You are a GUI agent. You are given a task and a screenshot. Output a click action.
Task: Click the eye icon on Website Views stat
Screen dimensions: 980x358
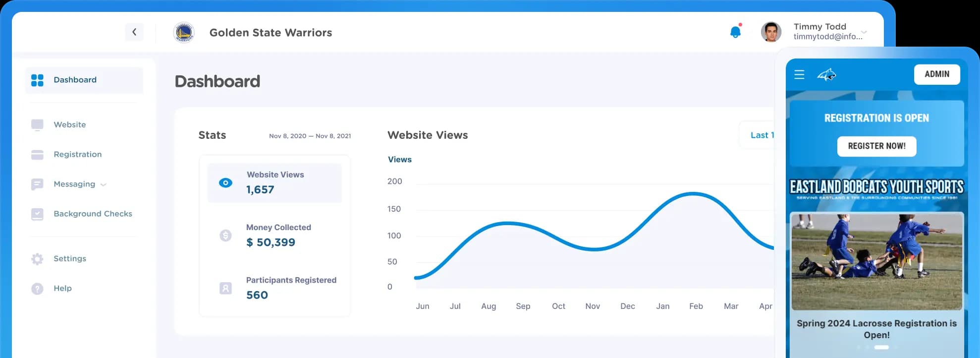(x=225, y=183)
